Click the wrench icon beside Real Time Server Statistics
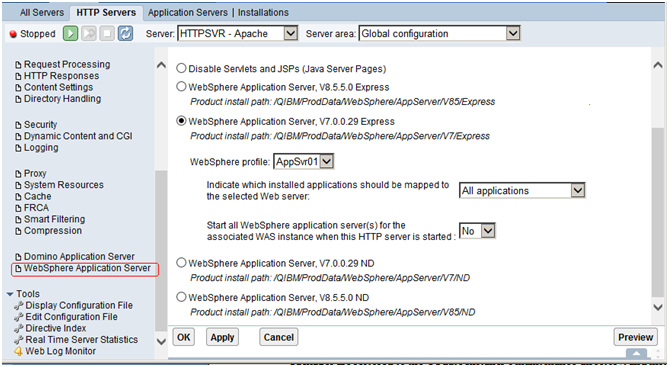Screen dimensions: 669x367 pyautogui.click(x=18, y=340)
